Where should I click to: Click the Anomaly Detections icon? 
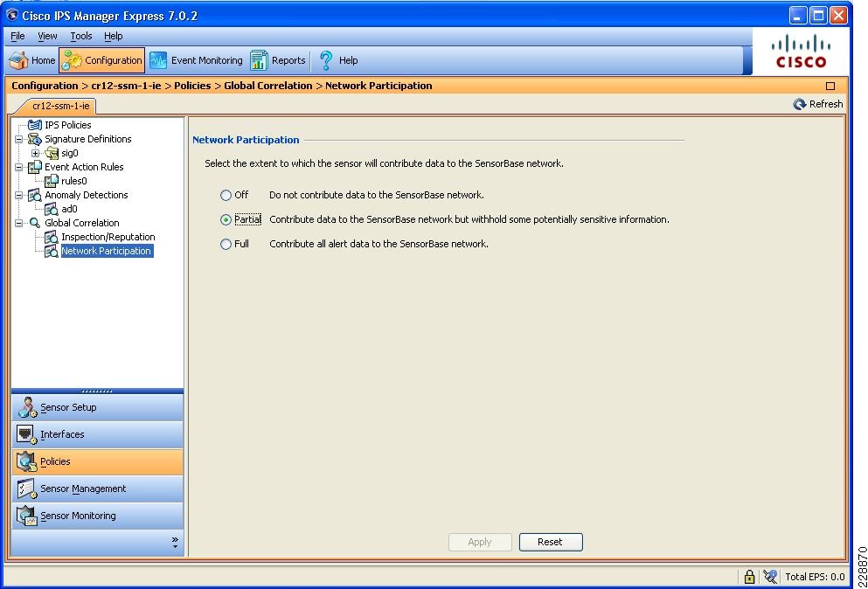(35, 195)
